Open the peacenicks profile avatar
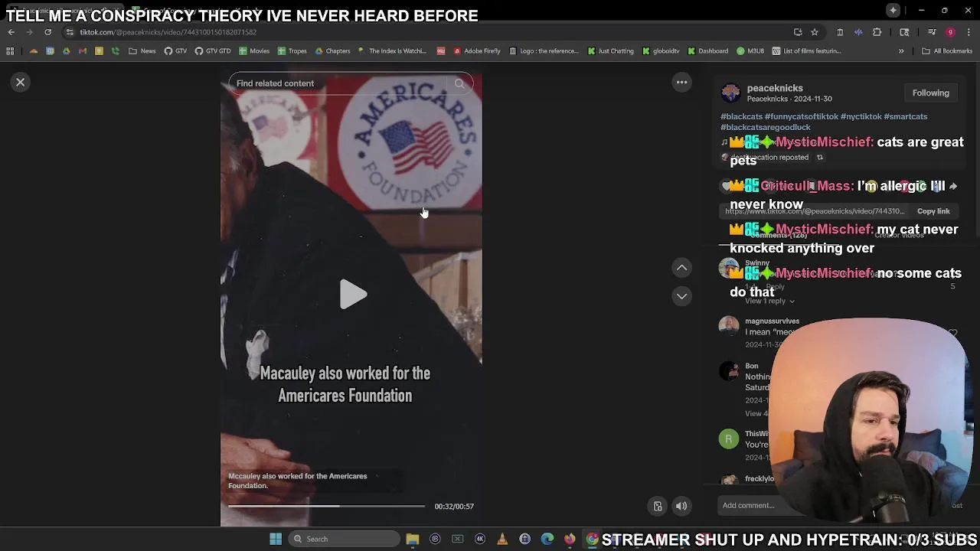Image resolution: width=980 pixels, height=551 pixels. 730,93
